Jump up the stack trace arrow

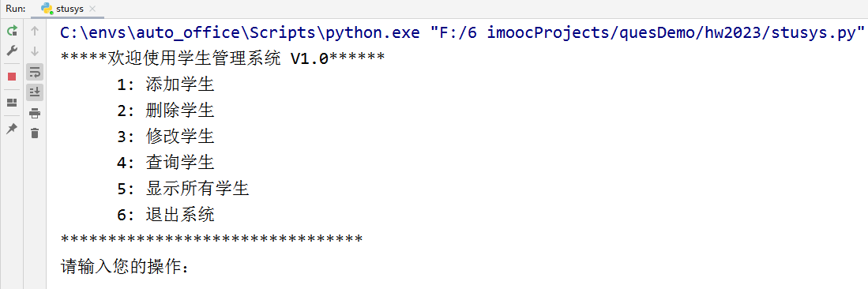pos(35,31)
